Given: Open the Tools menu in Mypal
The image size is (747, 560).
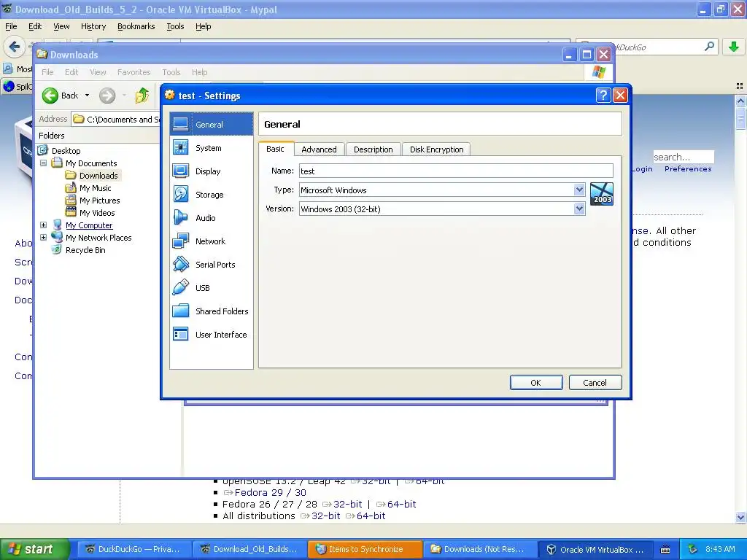Looking at the screenshot, I should pyautogui.click(x=175, y=27).
